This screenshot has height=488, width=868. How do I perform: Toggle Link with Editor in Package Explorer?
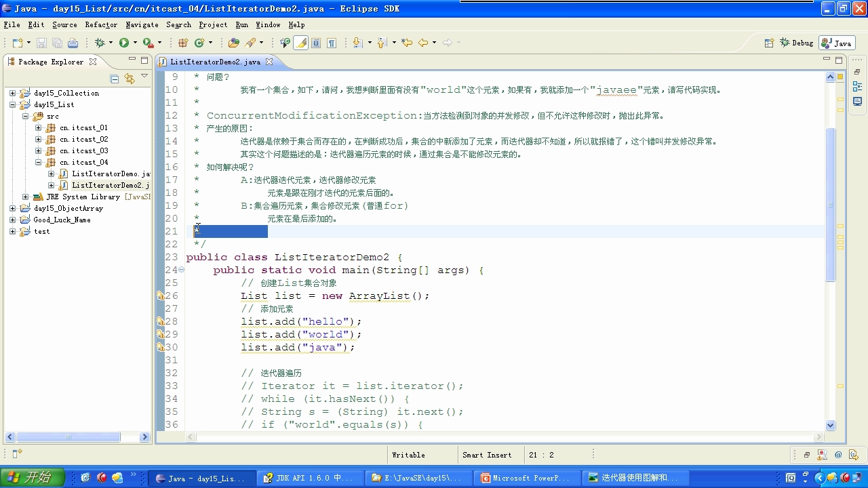pos(130,79)
